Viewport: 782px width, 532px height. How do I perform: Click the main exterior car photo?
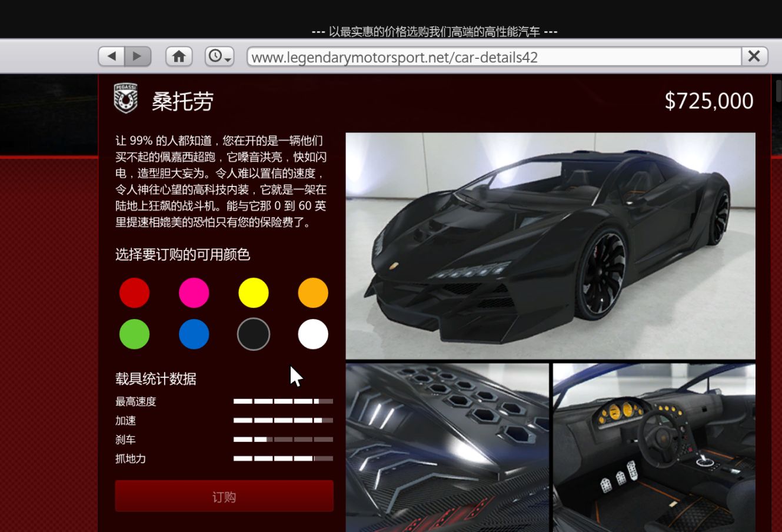(x=550, y=245)
